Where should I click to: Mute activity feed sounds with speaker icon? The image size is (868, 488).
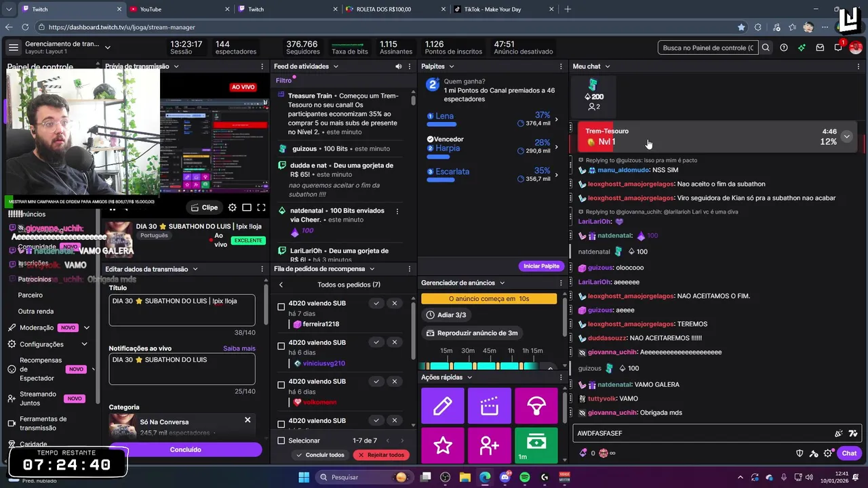point(399,66)
